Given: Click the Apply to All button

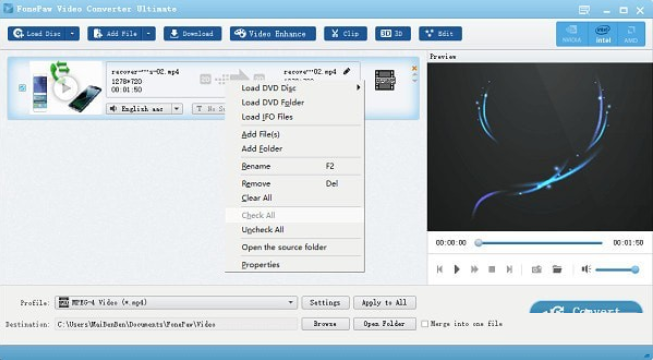Looking at the screenshot, I should coord(384,302).
